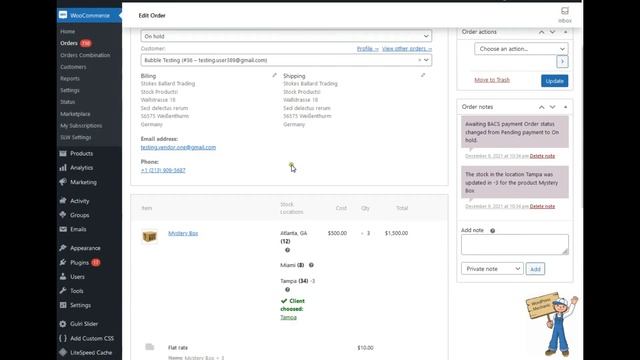
Task: Open the Private note type dropdown
Action: pos(492,269)
